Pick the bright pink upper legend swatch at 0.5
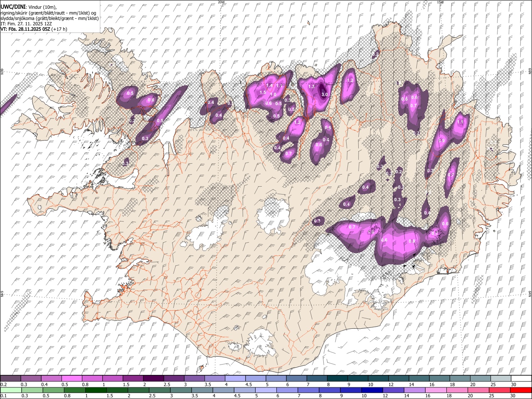This screenshot has width=532, height=399. click(x=71, y=378)
